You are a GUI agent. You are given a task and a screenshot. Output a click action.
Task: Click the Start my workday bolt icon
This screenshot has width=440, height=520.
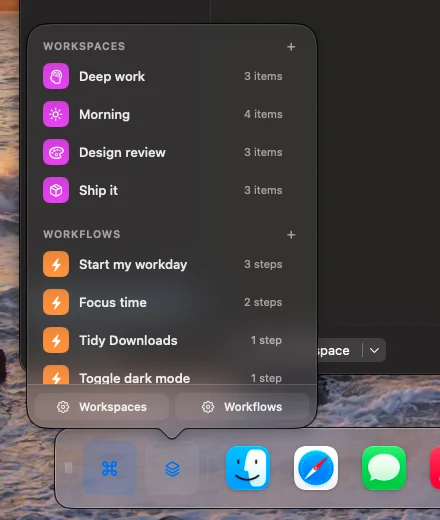(x=56, y=264)
